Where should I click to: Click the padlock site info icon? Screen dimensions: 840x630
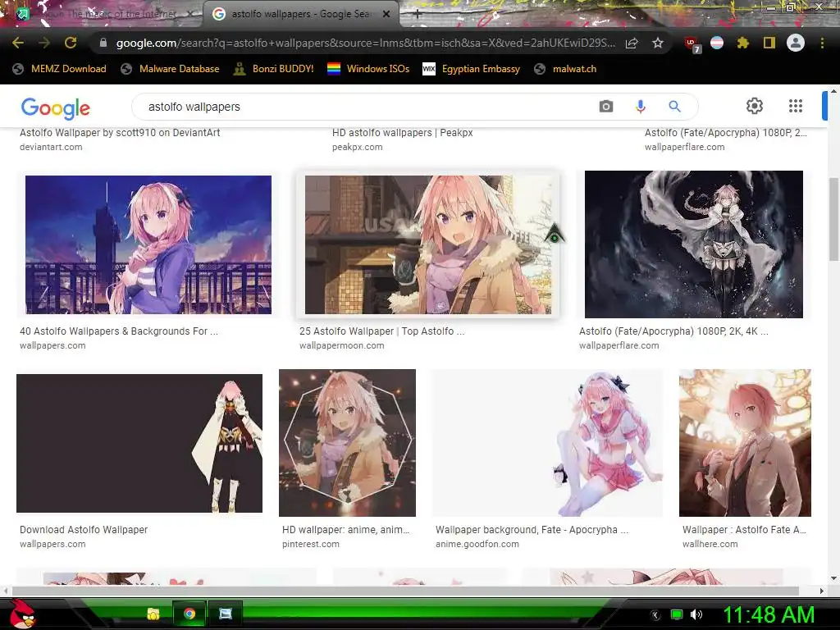(x=103, y=43)
